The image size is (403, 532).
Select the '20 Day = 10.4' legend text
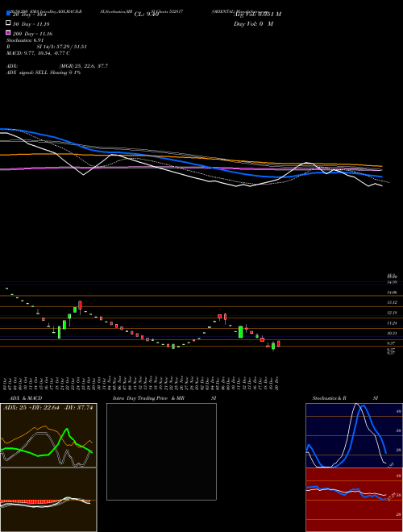pos(29,15)
